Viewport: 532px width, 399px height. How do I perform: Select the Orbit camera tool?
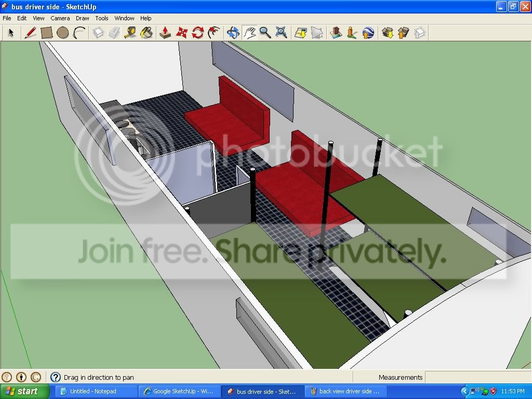(x=233, y=33)
